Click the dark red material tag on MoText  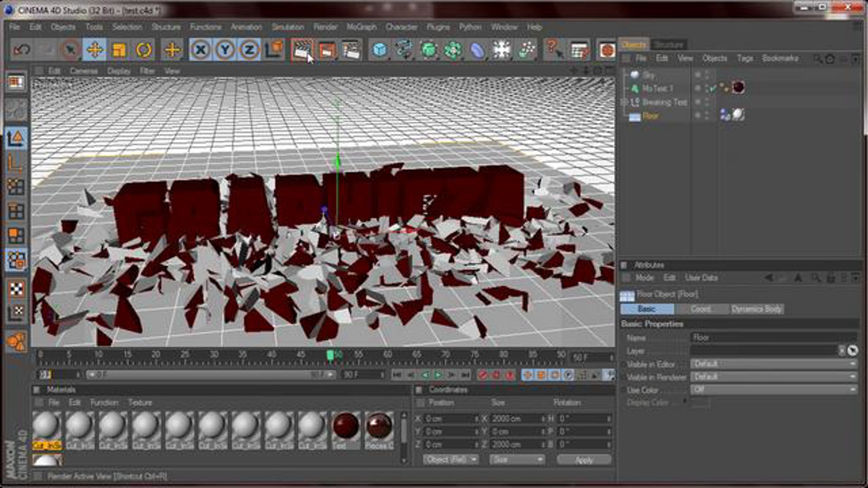738,87
